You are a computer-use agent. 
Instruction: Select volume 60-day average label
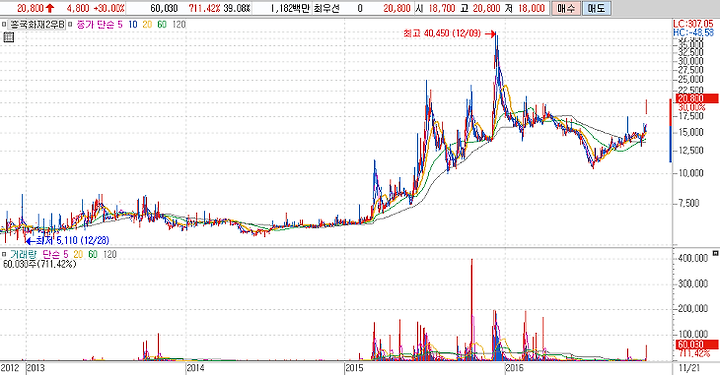[93, 254]
